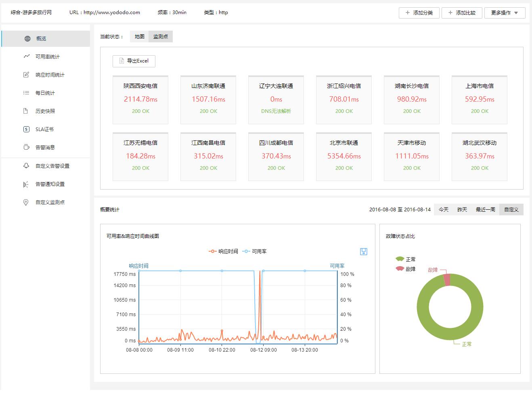Click the document icon for 历史快照
Screen dimensions: 532x394
pyautogui.click(x=26, y=111)
